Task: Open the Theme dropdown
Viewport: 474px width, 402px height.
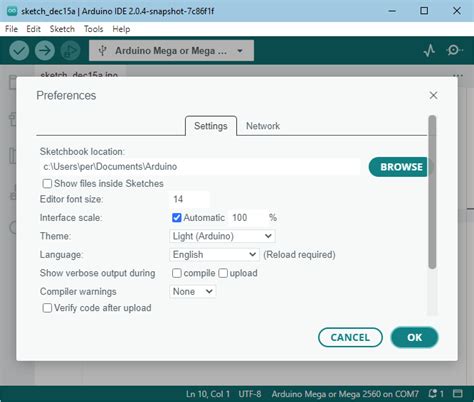Action: (222, 236)
